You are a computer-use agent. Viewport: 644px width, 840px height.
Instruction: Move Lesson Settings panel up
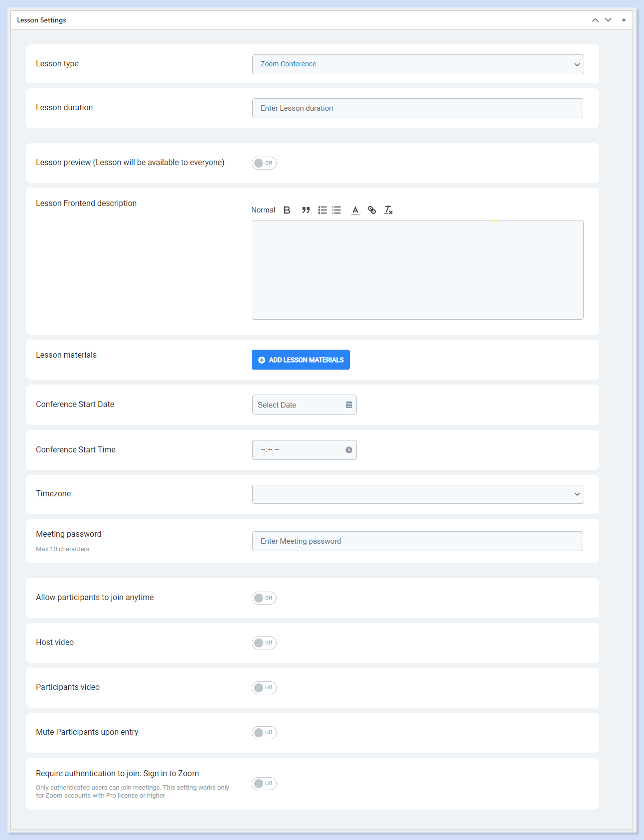[595, 20]
